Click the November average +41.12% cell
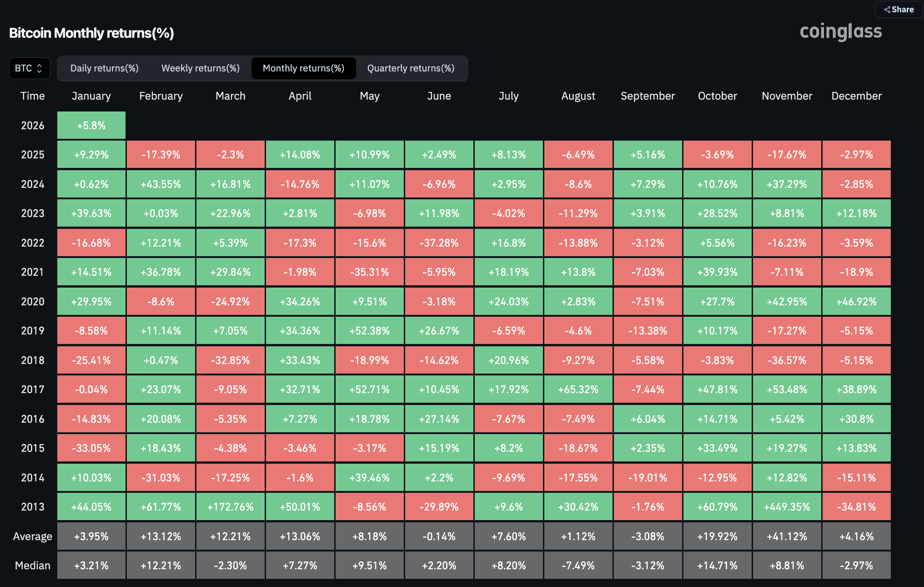This screenshot has height=587, width=924. pos(787,536)
